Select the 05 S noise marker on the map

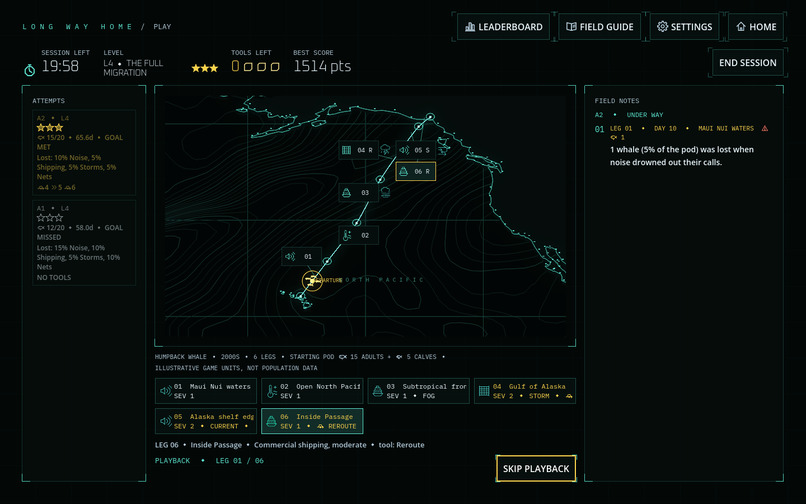click(x=415, y=150)
